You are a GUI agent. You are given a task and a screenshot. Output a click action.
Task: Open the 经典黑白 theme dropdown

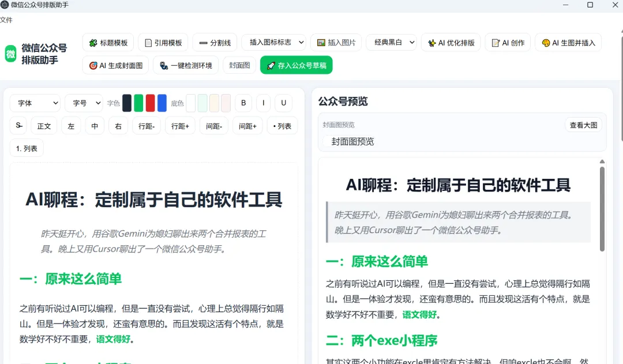pyautogui.click(x=391, y=42)
